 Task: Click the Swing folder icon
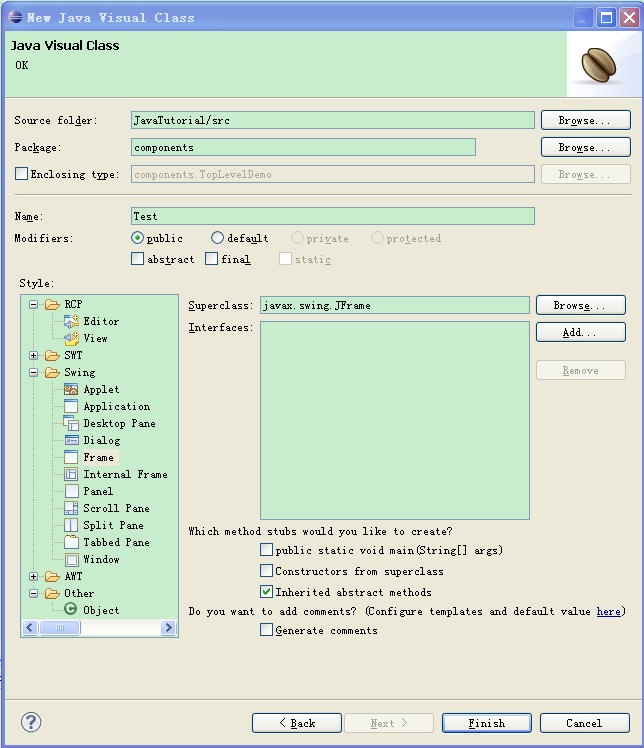[52, 373]
